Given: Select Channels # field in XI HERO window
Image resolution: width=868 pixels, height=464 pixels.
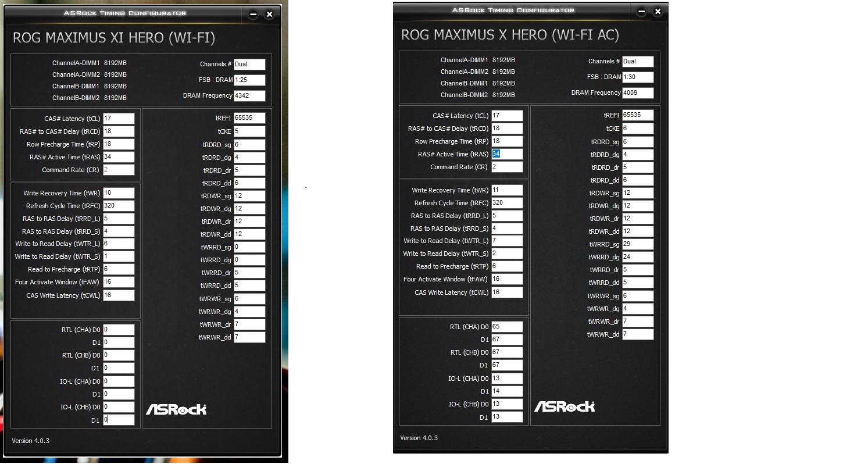Looking at the screenshot, I should tap(249, 65).
